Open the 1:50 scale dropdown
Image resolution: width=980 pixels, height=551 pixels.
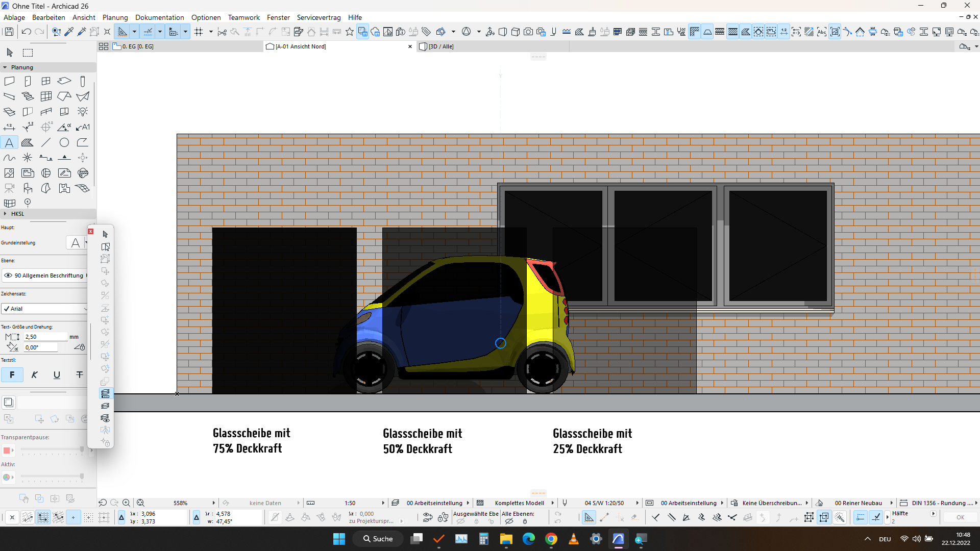pyautogui.click(x=383, y=503)
